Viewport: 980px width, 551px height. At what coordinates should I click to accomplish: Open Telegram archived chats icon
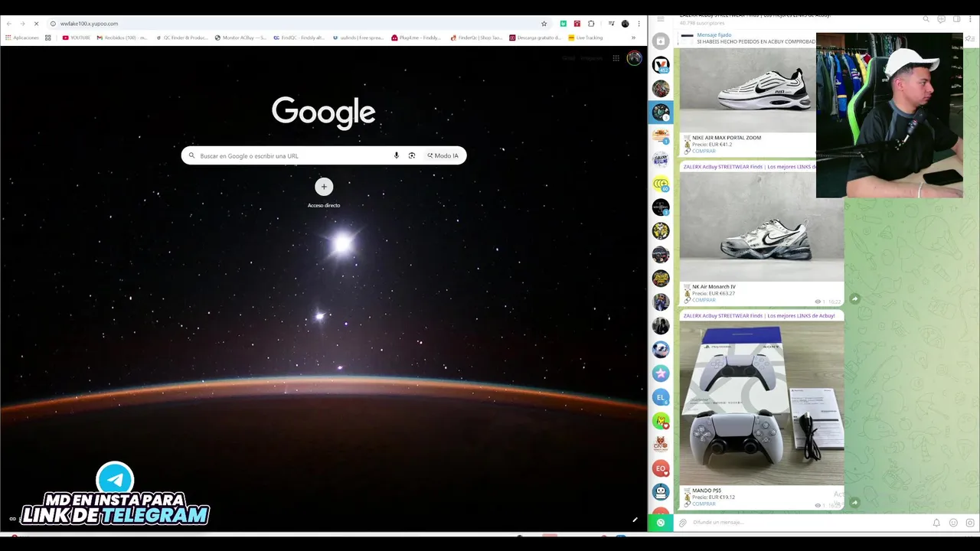click(x=661, y=41)
